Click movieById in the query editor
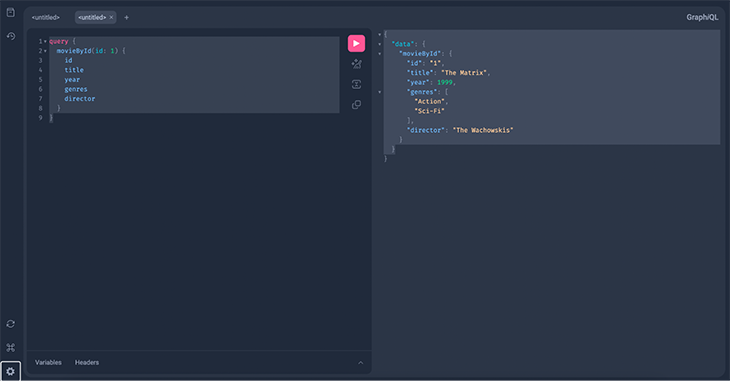Screen dimensions: 730x381 (74, 51)
